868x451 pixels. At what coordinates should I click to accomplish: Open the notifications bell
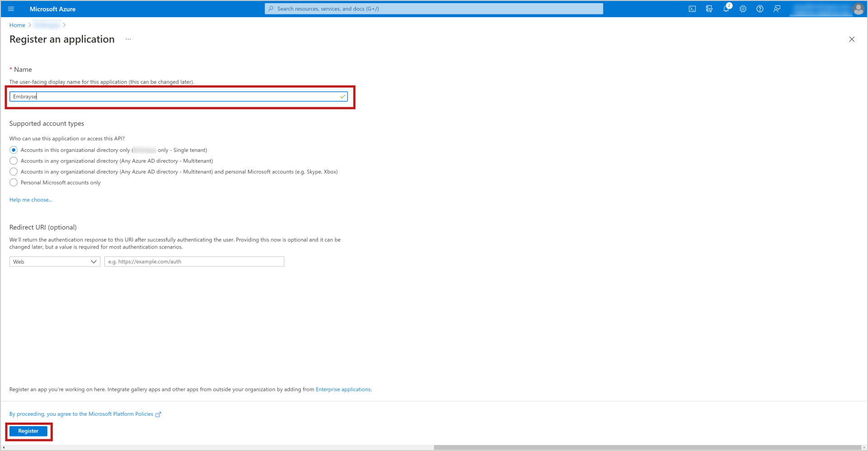726,9
